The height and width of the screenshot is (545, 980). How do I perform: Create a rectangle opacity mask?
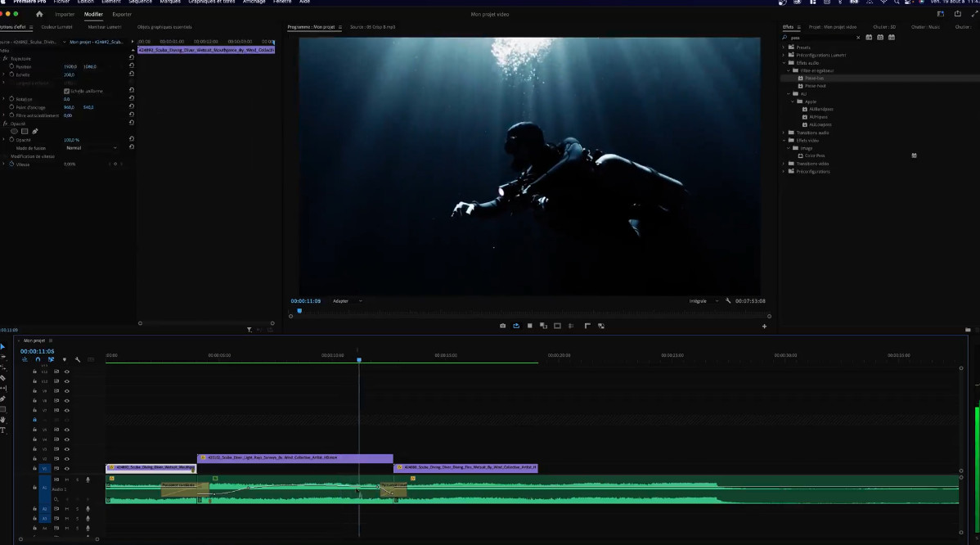tap(25, 131)
